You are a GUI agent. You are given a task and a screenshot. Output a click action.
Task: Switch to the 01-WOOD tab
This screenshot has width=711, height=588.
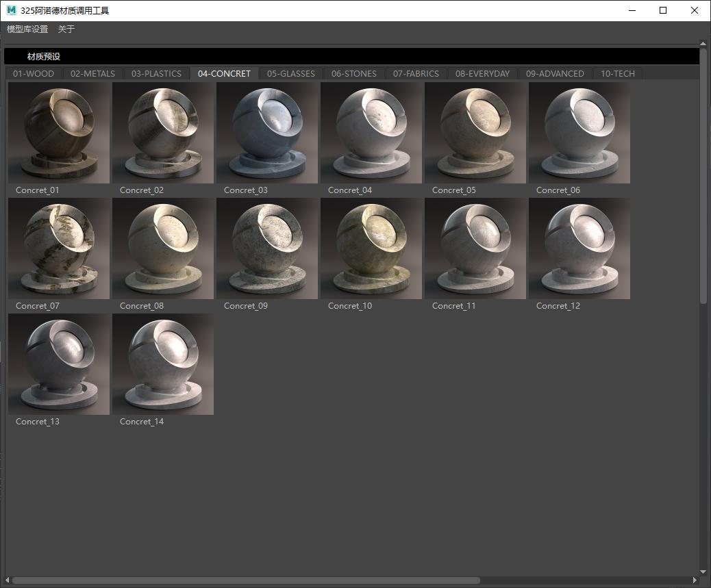(x=34, y=74)
